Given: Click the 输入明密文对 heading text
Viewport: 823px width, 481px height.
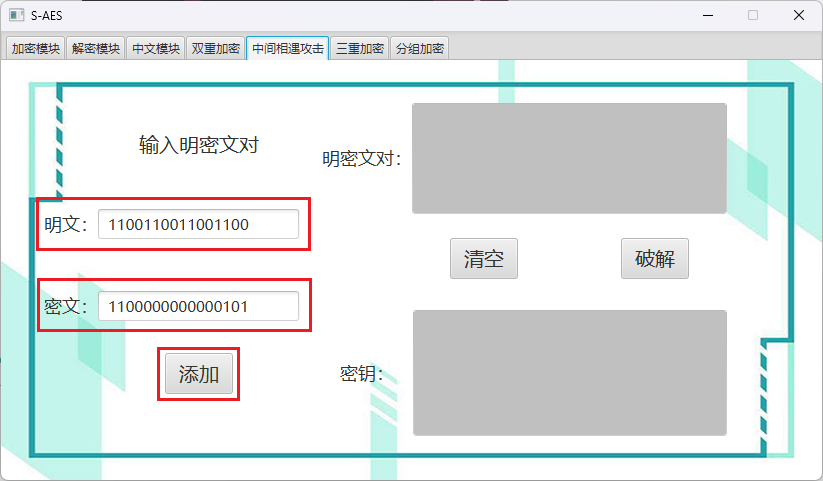Looking at the screenshot, I should [x=199, y=145].
